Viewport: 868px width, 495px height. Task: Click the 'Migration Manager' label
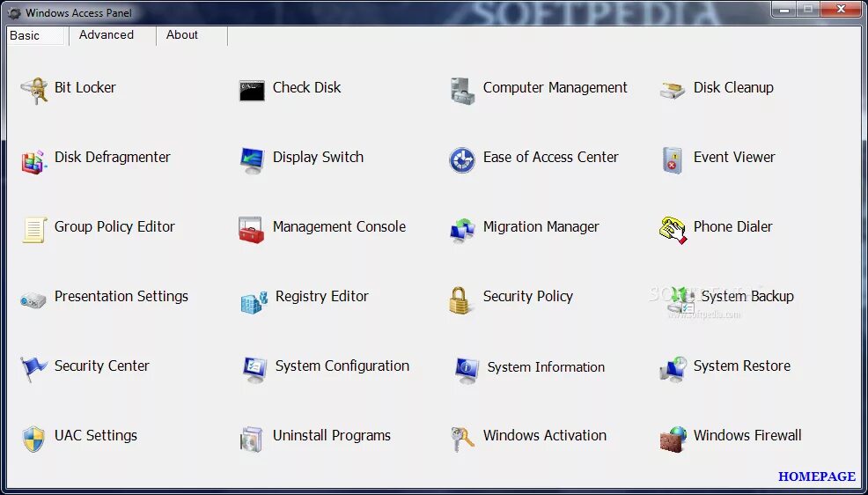coord(541,227)
